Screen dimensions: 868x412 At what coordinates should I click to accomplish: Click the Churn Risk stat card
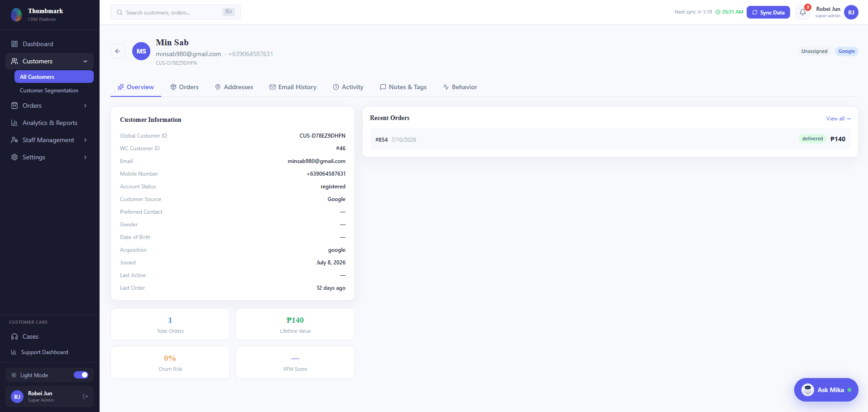tap(170, 362)
